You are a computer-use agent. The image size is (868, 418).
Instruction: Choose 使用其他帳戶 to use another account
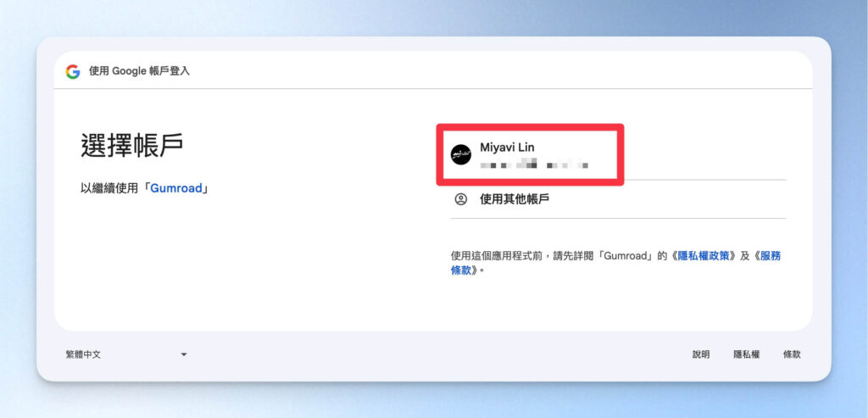tap(618, 199)
